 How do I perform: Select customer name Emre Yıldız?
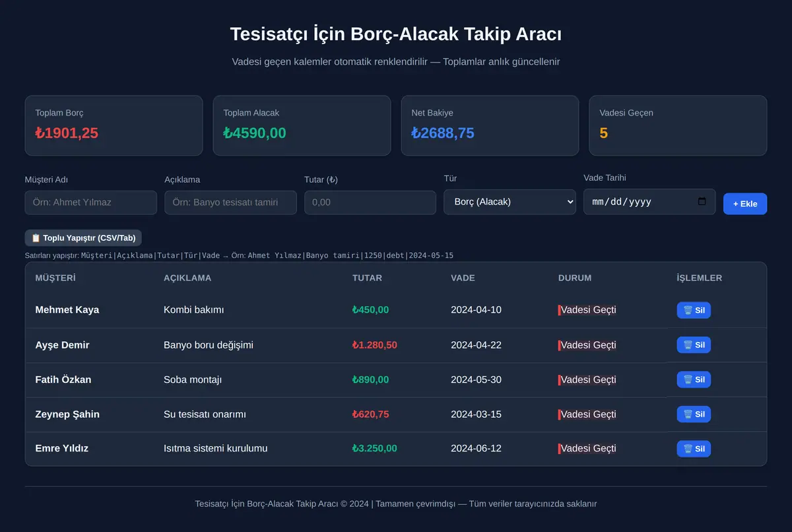click(62, 449)
